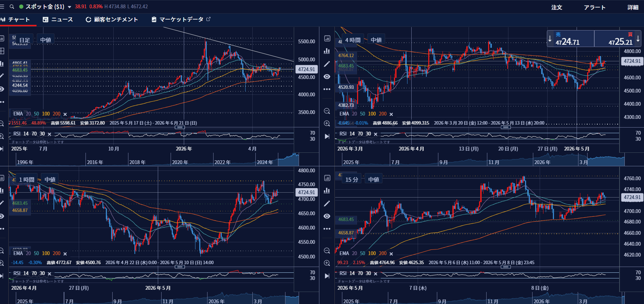Toggle the eye visibility icon on 15分 chart
This screenshot has width=644, height=304.
[x=327, y=216]
